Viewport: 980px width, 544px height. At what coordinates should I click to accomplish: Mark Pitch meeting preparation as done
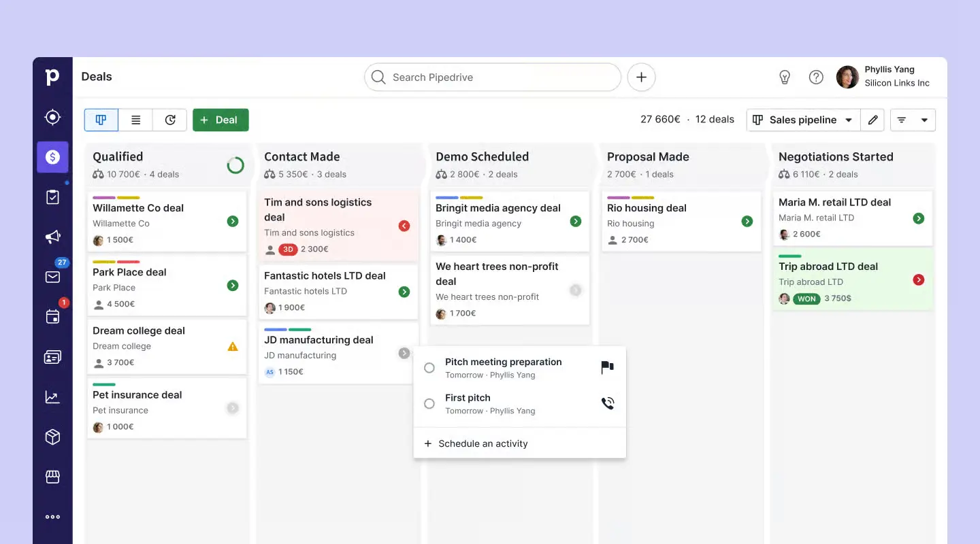[429, 368]
